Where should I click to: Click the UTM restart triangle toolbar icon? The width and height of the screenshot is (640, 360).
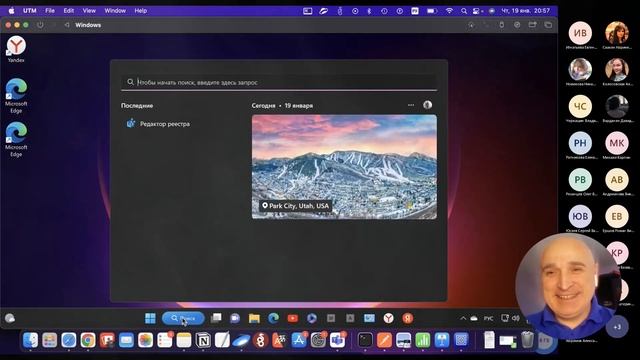point(67,25)
